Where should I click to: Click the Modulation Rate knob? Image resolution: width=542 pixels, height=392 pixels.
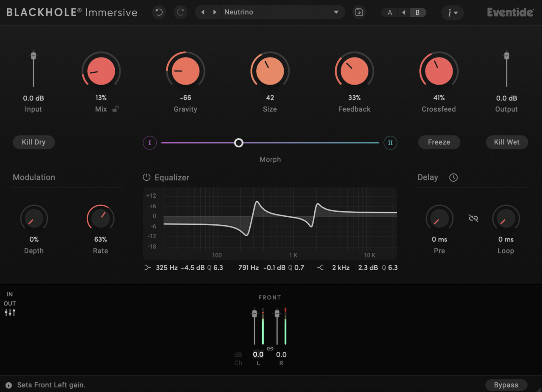coord(100,218)
